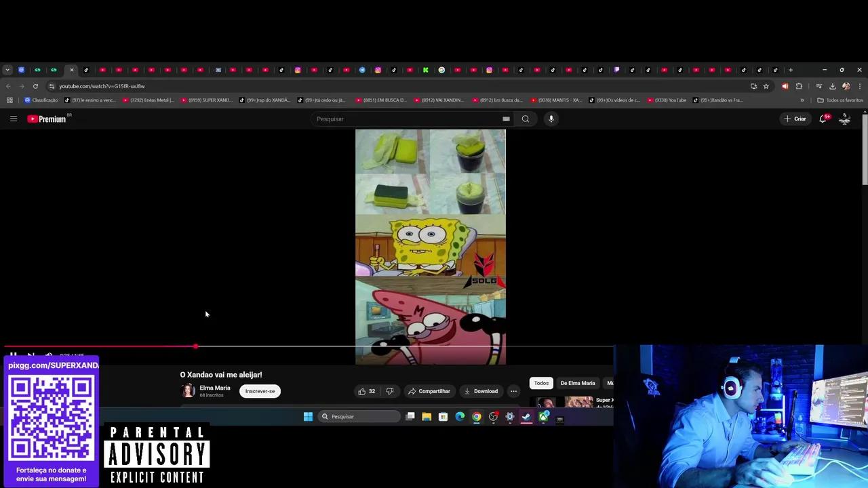Viewport: 868px width, 488px height.
Task: Close the current active tab
Action: pos(71,70)
